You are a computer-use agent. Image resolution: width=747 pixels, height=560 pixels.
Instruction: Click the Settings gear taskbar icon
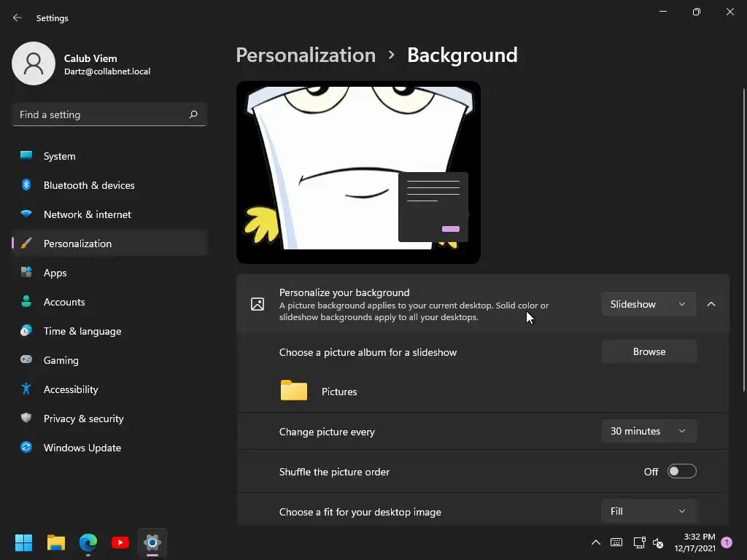(x=152, y=542)
